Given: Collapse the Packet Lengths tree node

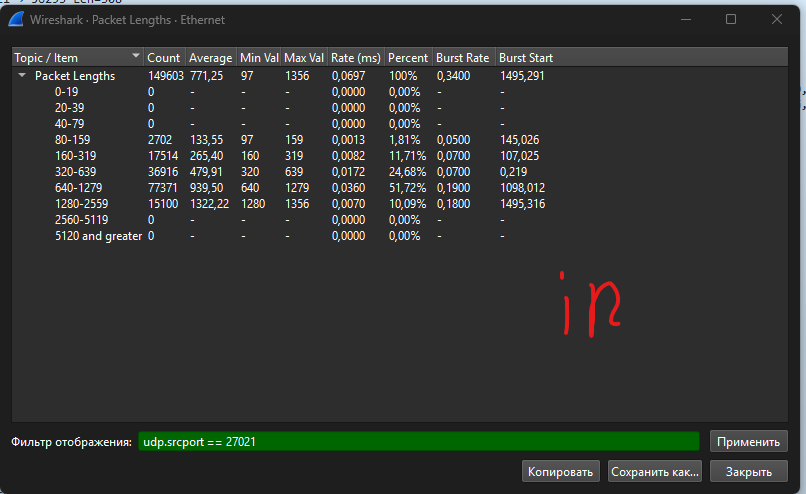Looking at the screenshot, I should tap(22, 76).
